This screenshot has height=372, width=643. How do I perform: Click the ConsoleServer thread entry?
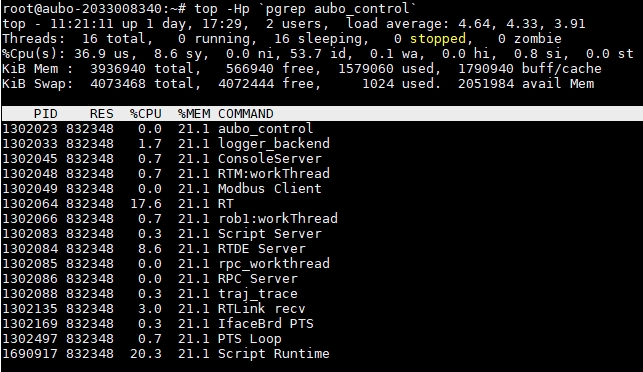[269, 159]
